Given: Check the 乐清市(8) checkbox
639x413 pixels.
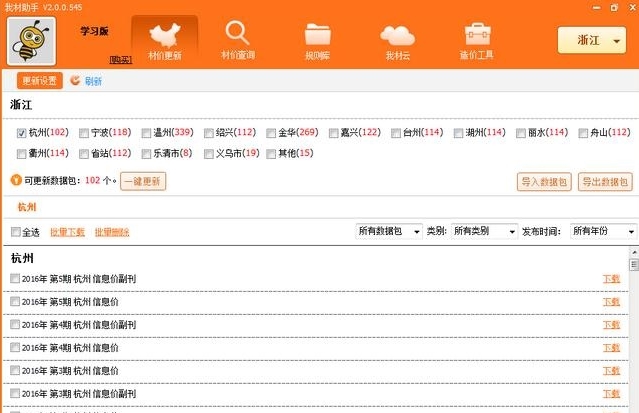Looking at the screenshot, I should 146,154.
